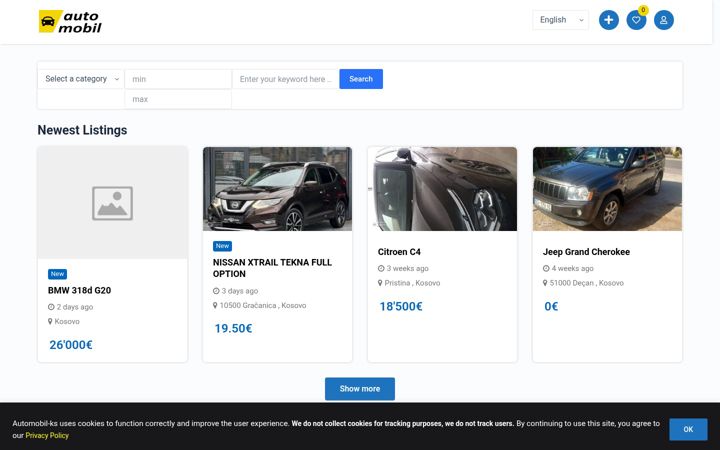Open the Privacy Policy link
This screenshot has width=720, height=450.
pos(47,435)
